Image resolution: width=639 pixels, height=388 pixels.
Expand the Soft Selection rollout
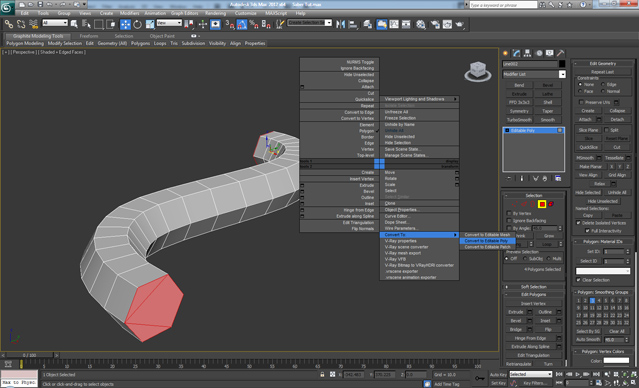coord(534,287)
